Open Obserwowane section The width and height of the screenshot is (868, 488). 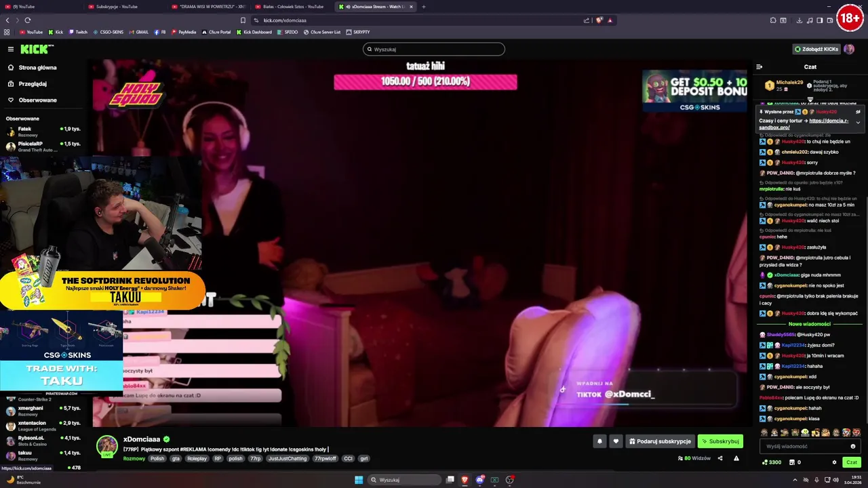pos(38,100)
